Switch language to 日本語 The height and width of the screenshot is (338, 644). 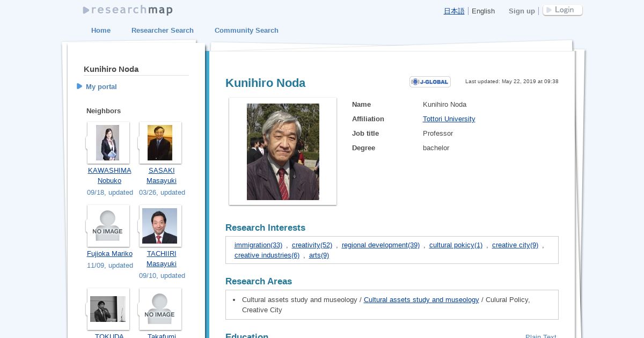454,11
